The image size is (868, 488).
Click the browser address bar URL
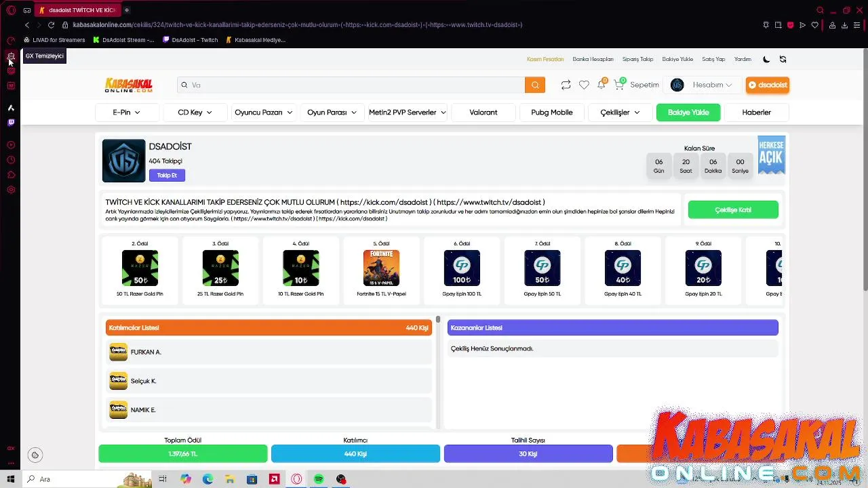[x=297, y=25]
